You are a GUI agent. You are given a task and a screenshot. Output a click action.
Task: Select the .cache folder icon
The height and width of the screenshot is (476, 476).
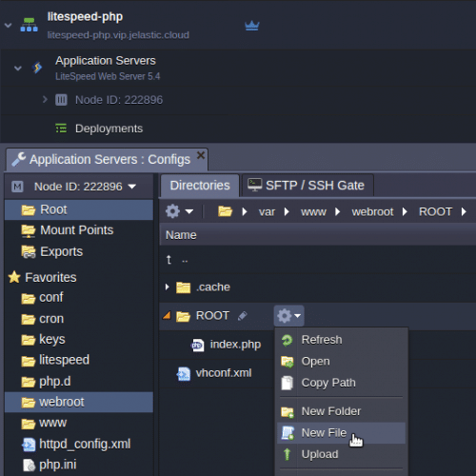[x=183, y=288]
